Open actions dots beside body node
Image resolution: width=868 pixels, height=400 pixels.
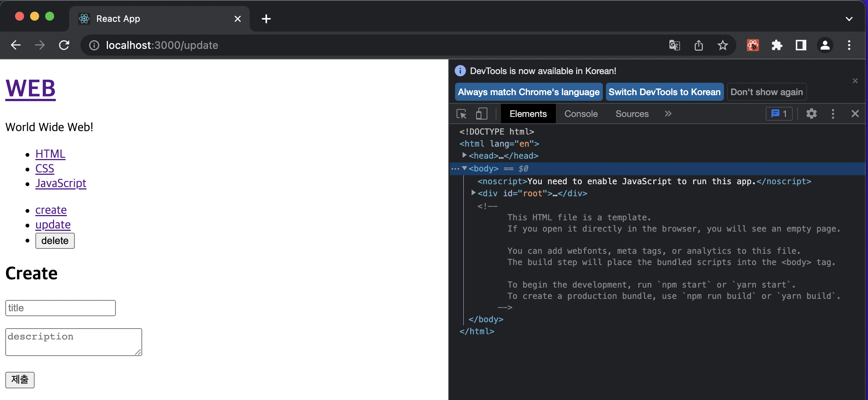click(x=455, y=169)
